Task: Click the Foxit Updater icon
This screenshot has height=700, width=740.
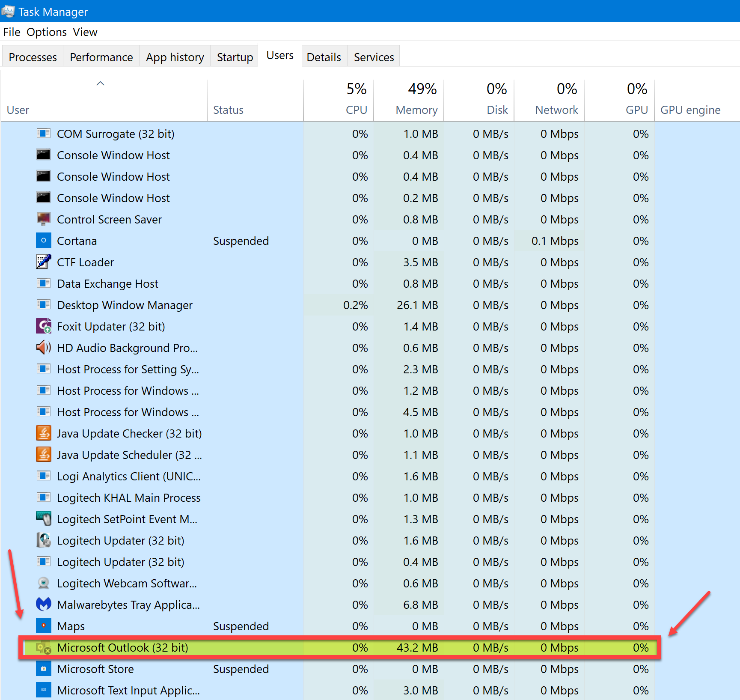Action: (44, 326)
